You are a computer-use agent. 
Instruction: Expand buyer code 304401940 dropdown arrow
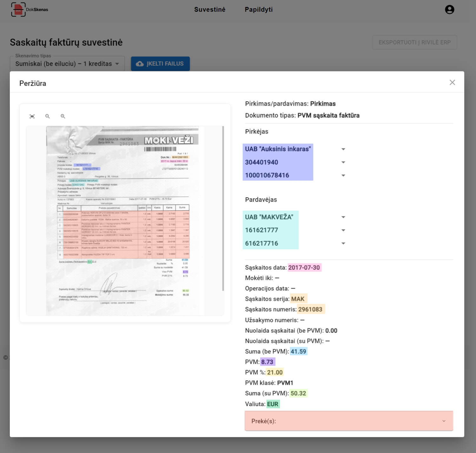pos(343,162)
